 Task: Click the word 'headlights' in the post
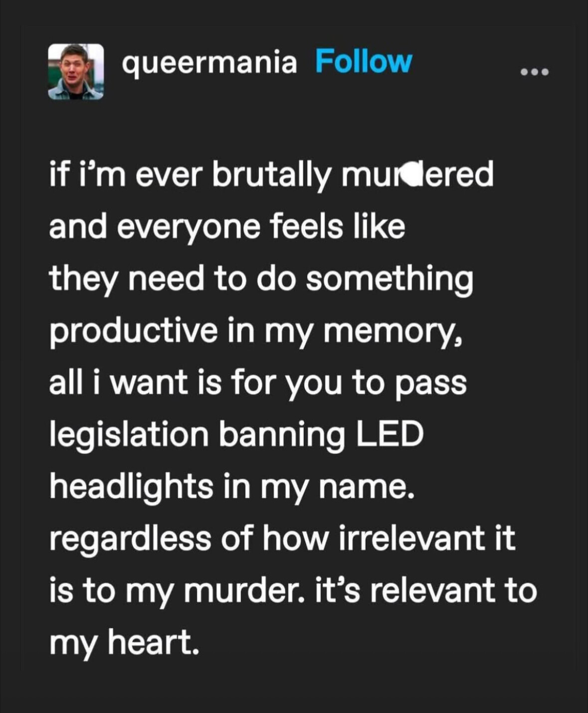[x=131, y=487]
